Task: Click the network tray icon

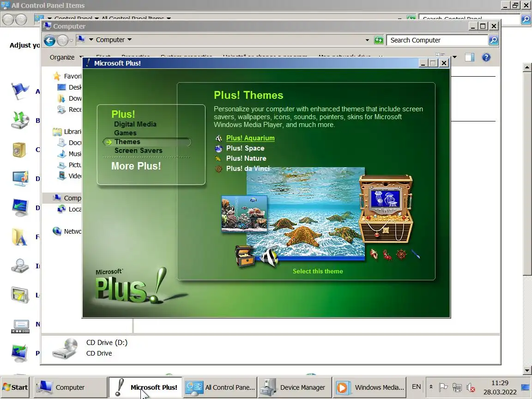Action: click(x=457, y=387)
